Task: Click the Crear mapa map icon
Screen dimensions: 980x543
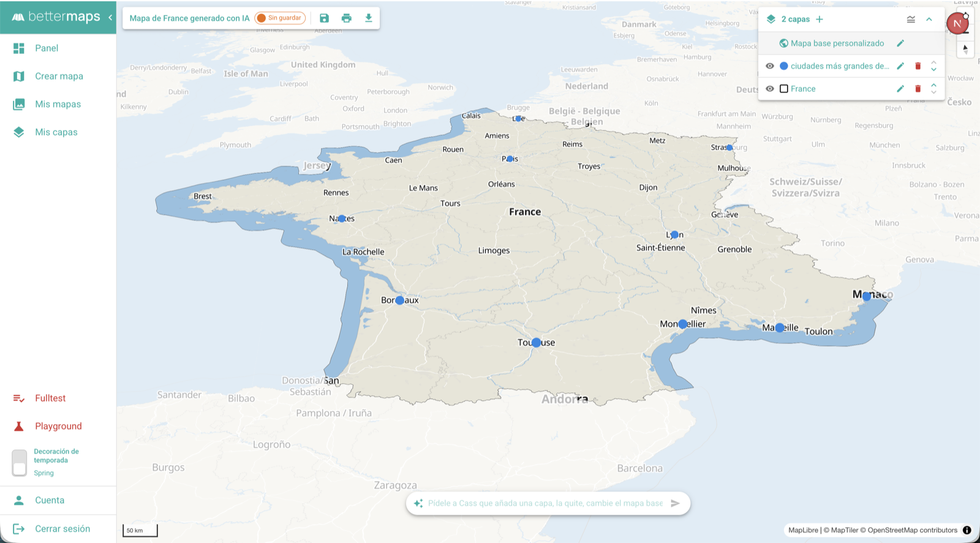Action: tap(19, 77)
